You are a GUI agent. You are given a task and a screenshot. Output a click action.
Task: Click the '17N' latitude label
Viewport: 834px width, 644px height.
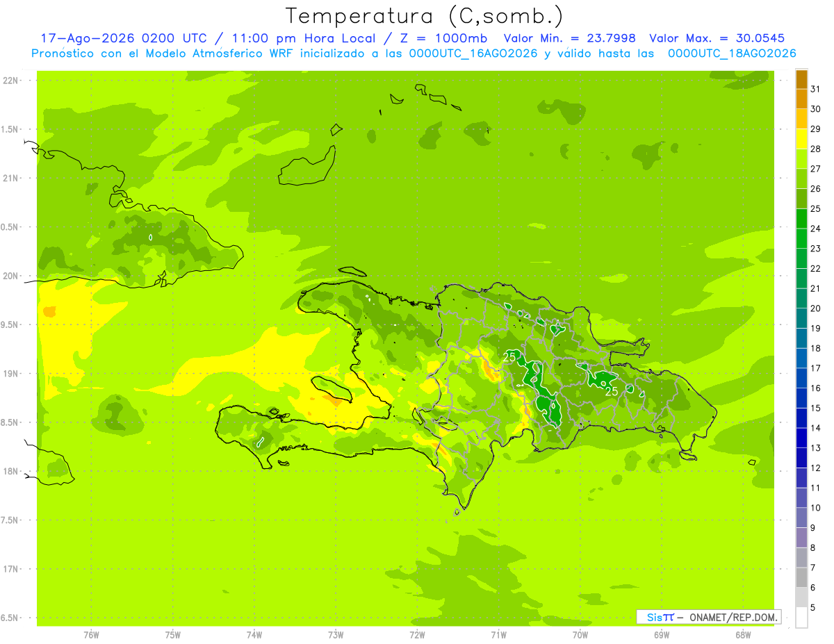[x=11, y=569]
